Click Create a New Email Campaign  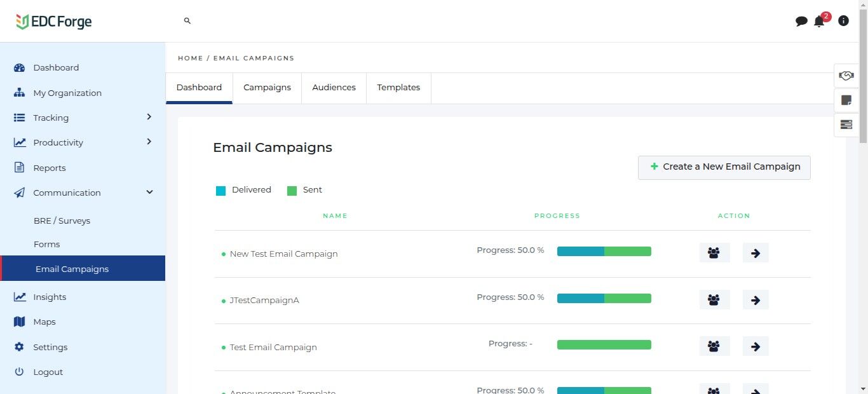pos(724,167)
